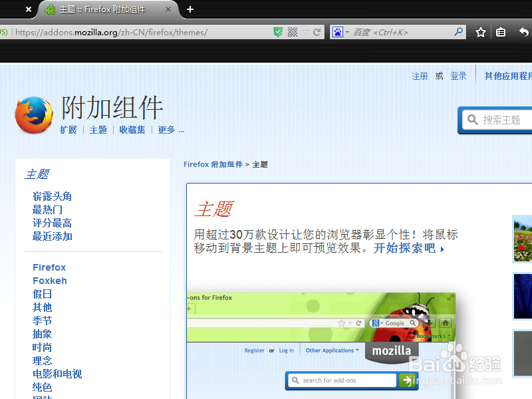Open the search engine dropdown arrow
The image size is (532, 399).
coord(347,32)
